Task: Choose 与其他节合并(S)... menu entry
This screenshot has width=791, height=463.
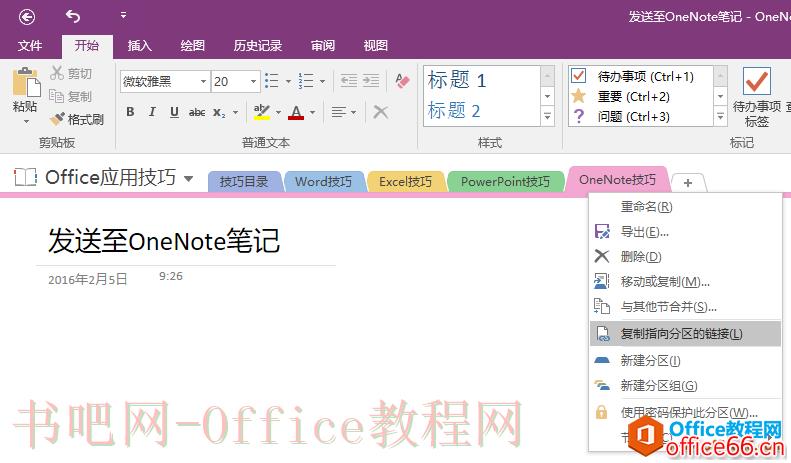Action: [685, 306]
